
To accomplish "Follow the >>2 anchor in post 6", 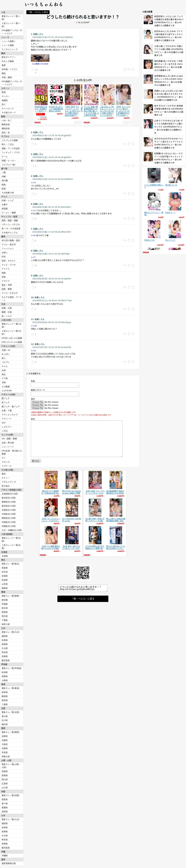I will [x=33, y=211].
